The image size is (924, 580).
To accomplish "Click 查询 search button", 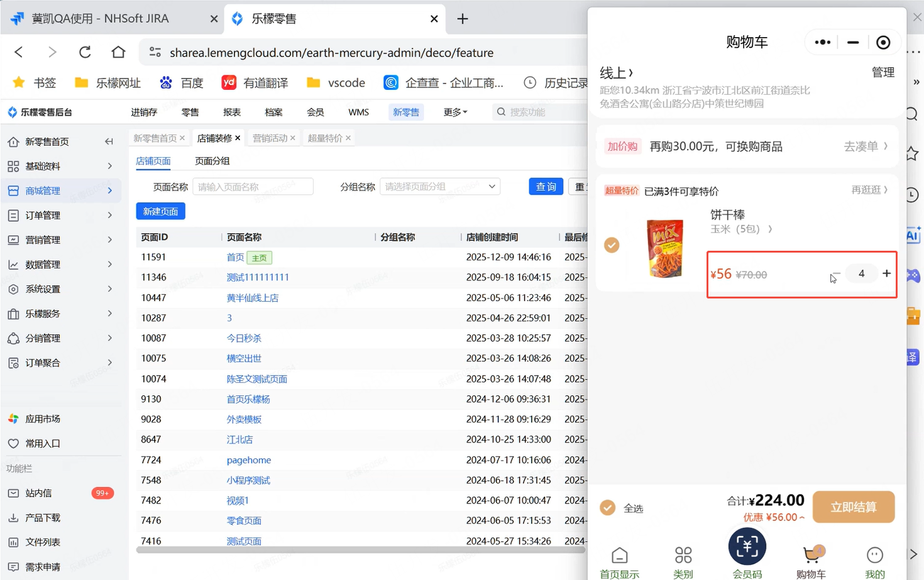I will [546, 187].
